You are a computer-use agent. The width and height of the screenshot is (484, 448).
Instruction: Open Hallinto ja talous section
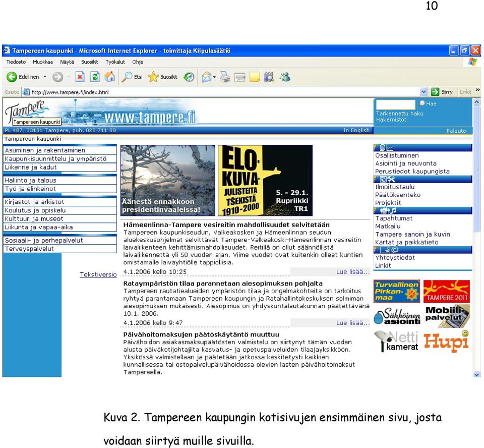pyautogui.click(x=60, y=180)
